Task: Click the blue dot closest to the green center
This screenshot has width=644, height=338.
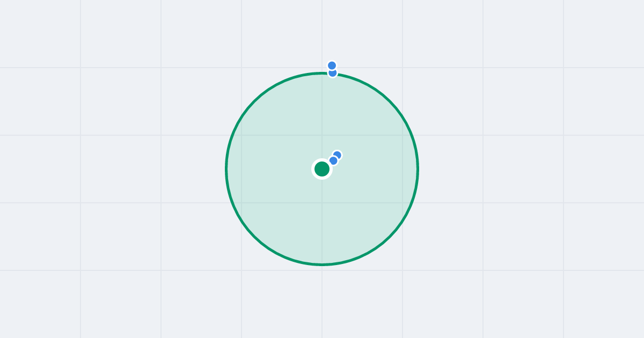Action: 333,160
